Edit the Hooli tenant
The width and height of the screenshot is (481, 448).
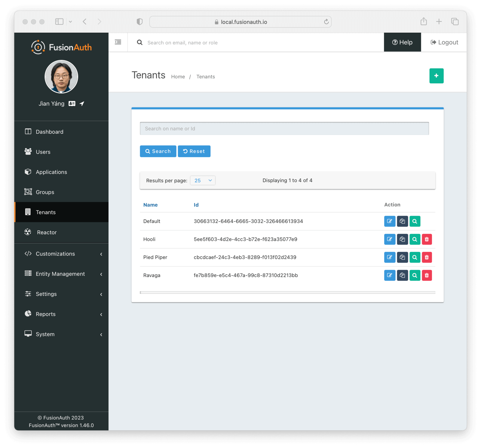tap(390, 239)
